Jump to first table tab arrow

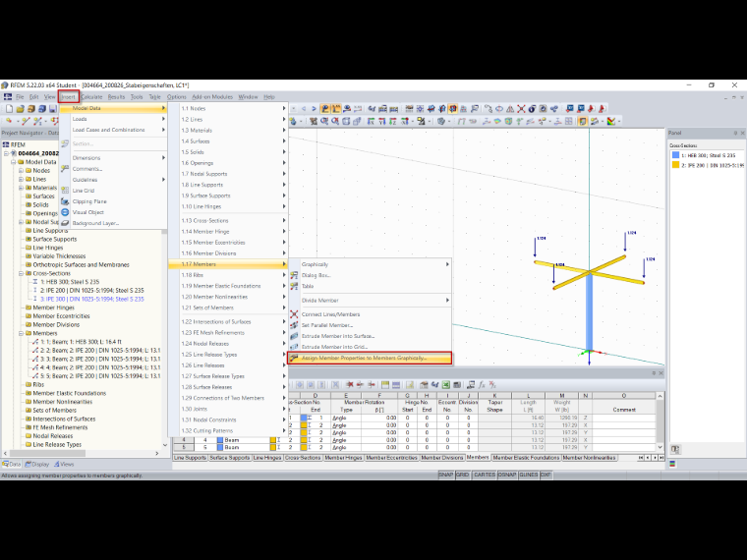(x=641, y=458)
